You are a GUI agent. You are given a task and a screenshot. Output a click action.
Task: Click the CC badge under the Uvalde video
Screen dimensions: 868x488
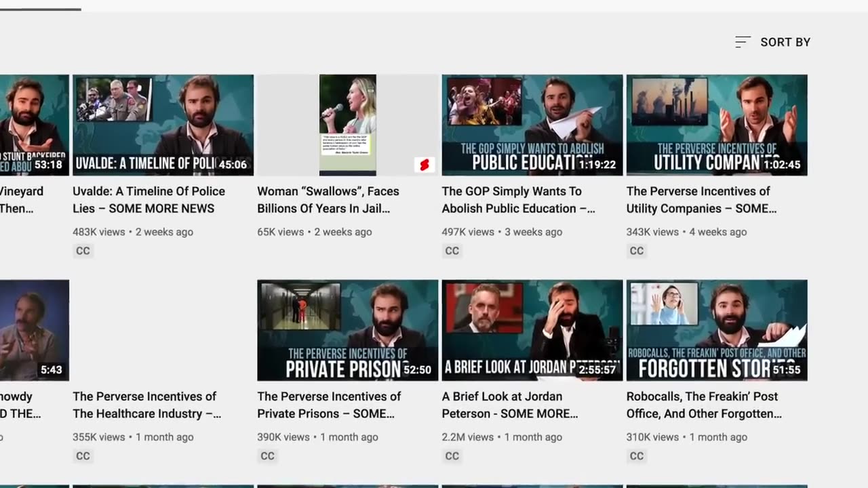pyautogui.click(x=83, y=251)
